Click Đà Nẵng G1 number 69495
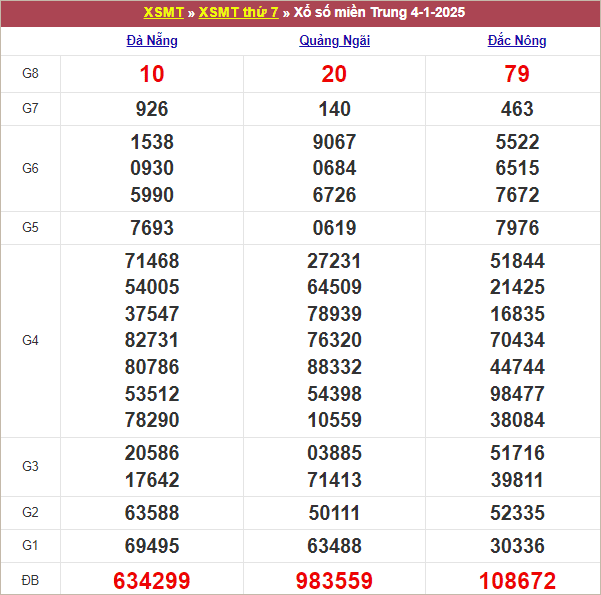The image size is (601, 595). (x=152, y=546)
